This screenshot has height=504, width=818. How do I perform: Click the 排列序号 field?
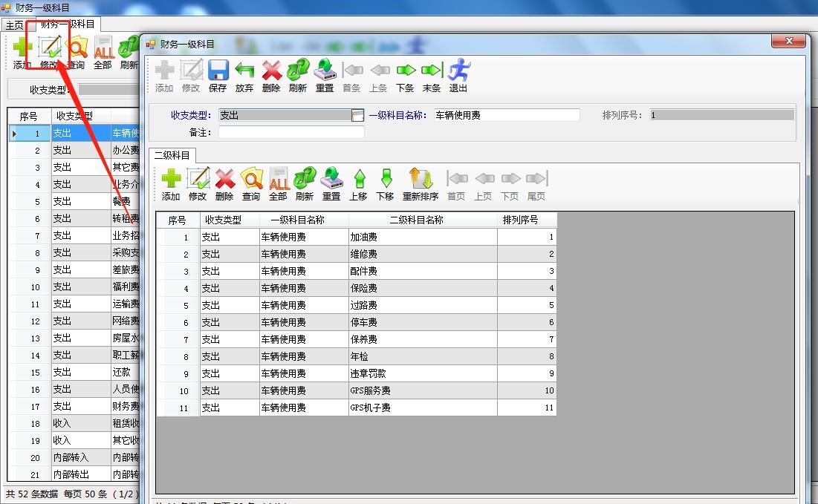pyautogui.click(x=722, y=115)
